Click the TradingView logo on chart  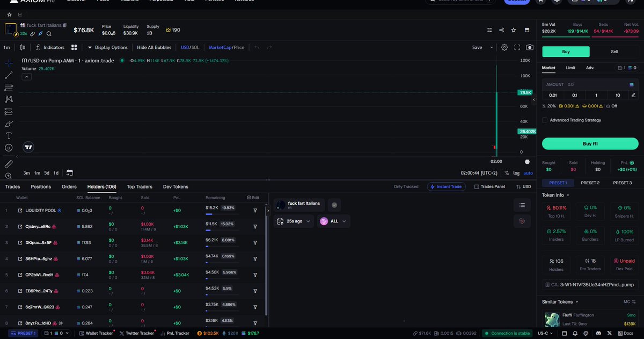pos(28,147)
